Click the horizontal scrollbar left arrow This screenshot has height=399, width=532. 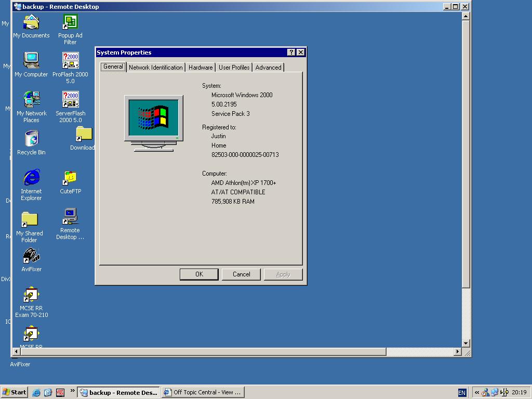[x=16, y=352]
